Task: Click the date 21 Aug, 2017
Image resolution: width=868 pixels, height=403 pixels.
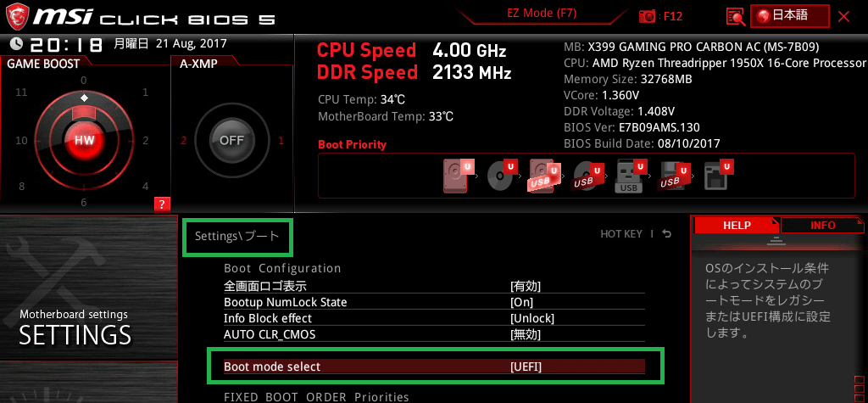Action: pos(191,43)
